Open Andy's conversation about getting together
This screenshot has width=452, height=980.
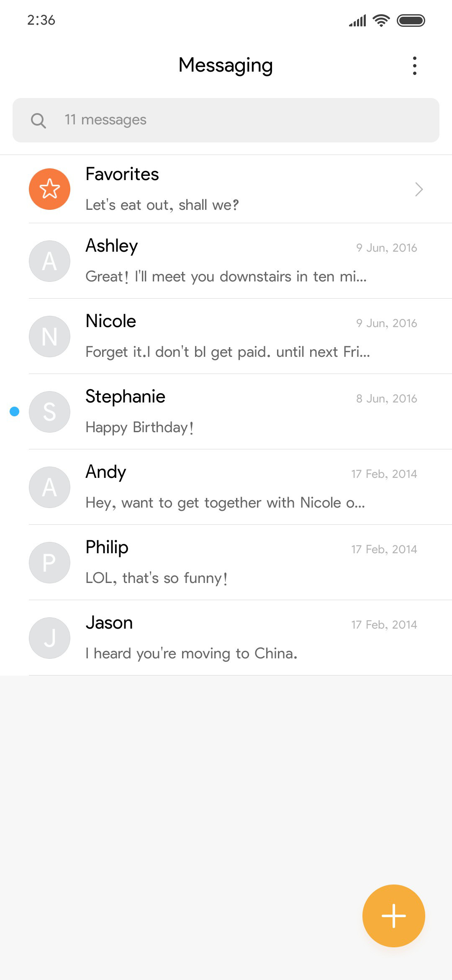click(226, 487)
